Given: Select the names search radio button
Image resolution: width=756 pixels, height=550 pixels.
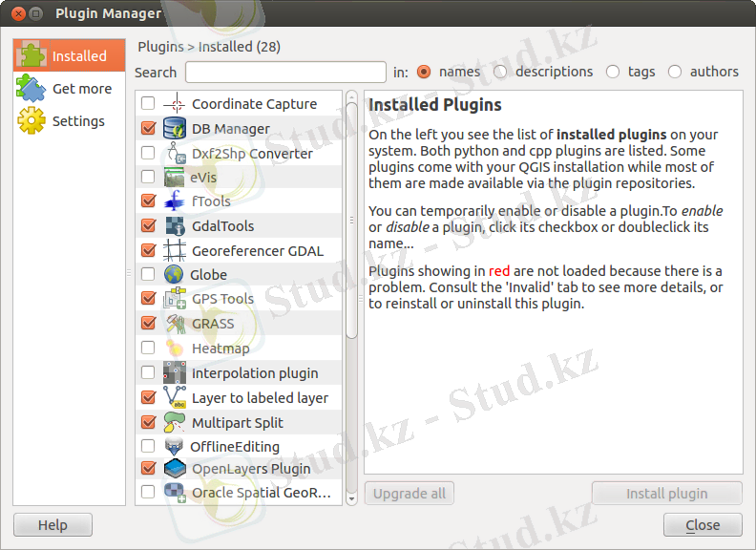Looking at the screenshot, I should [x=424, y=72].
